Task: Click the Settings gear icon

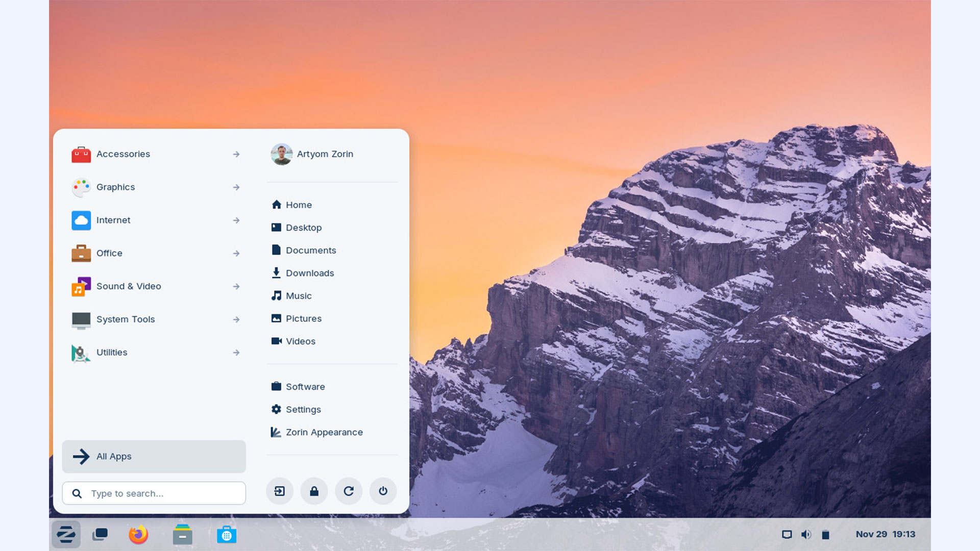Action: point(276,409)
